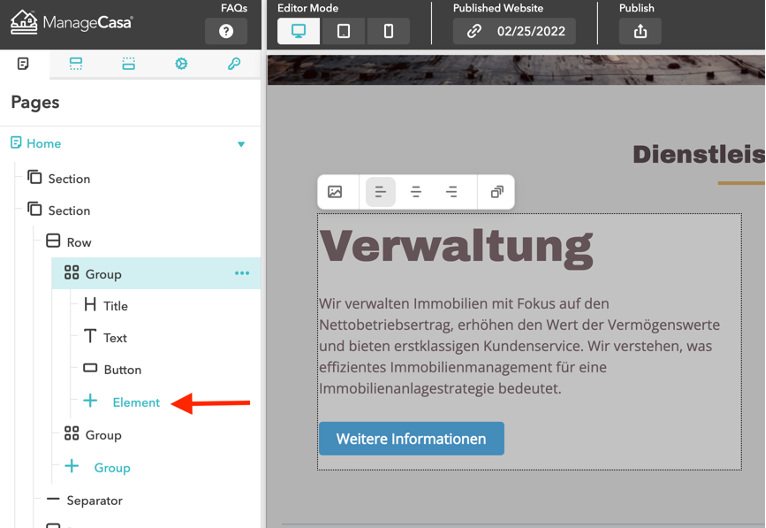This screenshot has width=766, height=528.
Task: Switch editor to desktop mode
Action: (298, 31)
